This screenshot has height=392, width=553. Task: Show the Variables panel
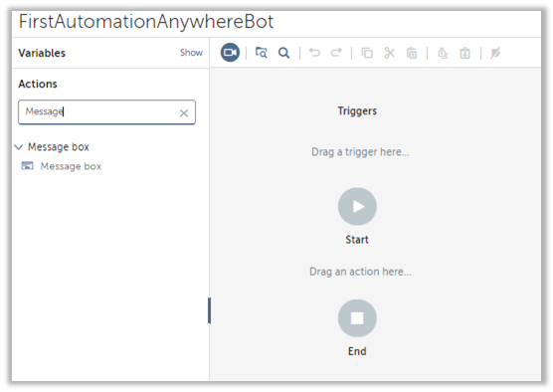point(191,53)
